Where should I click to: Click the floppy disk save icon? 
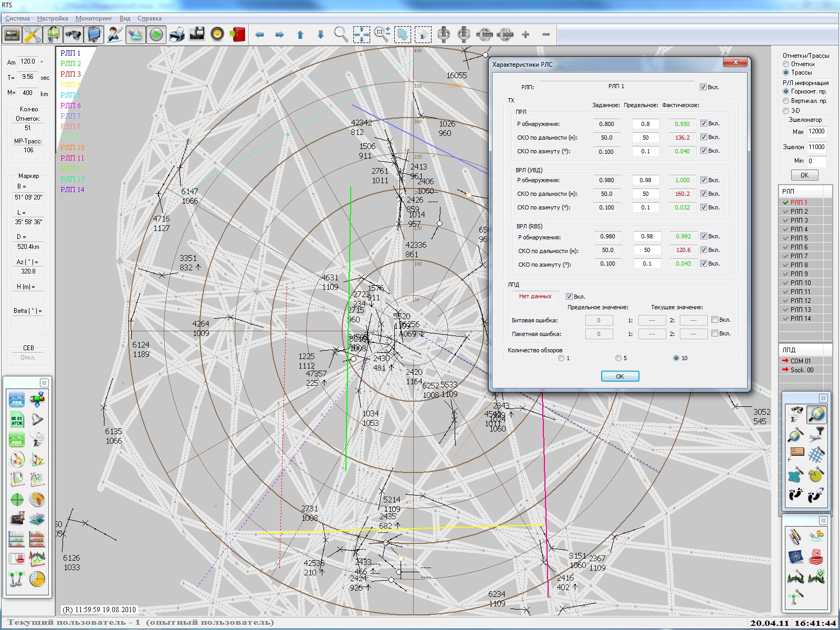tap(197, 35)
